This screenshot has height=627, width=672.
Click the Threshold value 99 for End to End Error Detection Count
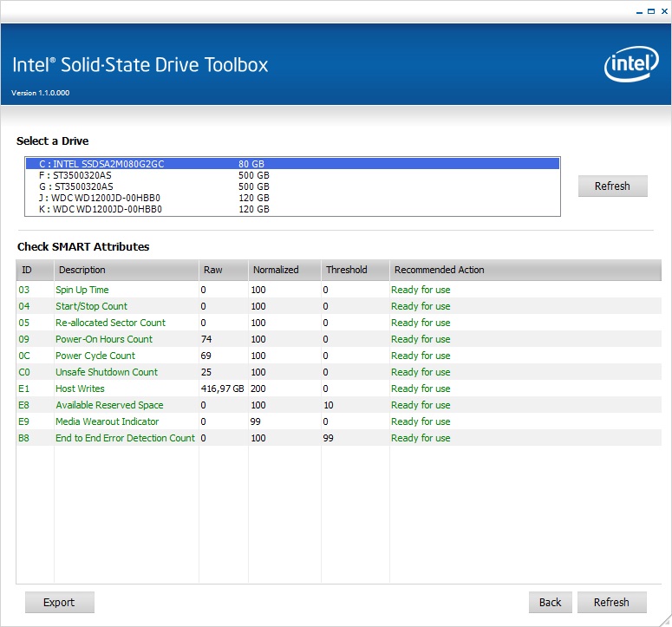point(329,438)
